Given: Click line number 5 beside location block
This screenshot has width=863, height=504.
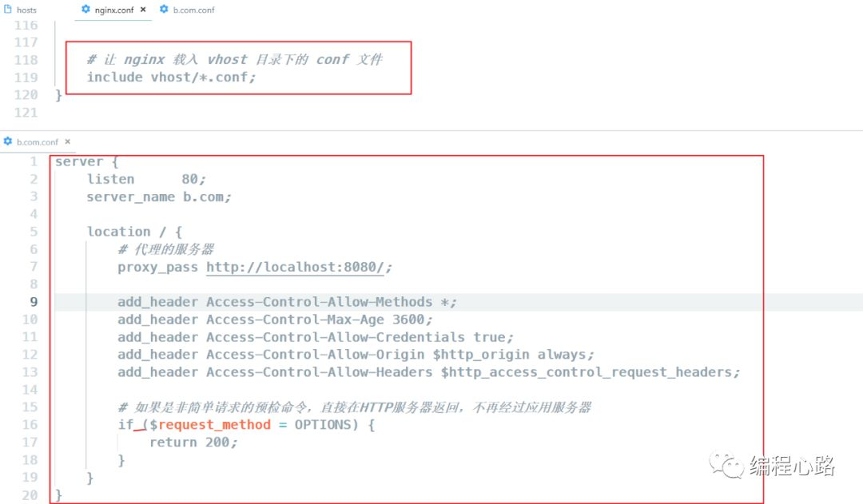Looking at the screenshot, I should point(34,232).
